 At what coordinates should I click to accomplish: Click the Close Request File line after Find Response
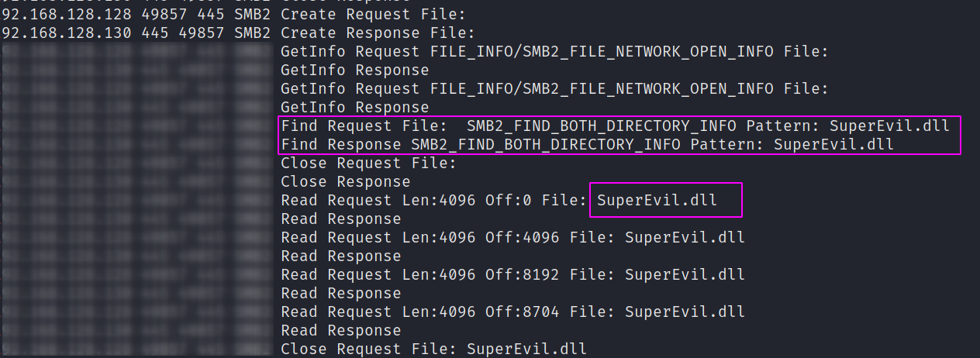368,164
